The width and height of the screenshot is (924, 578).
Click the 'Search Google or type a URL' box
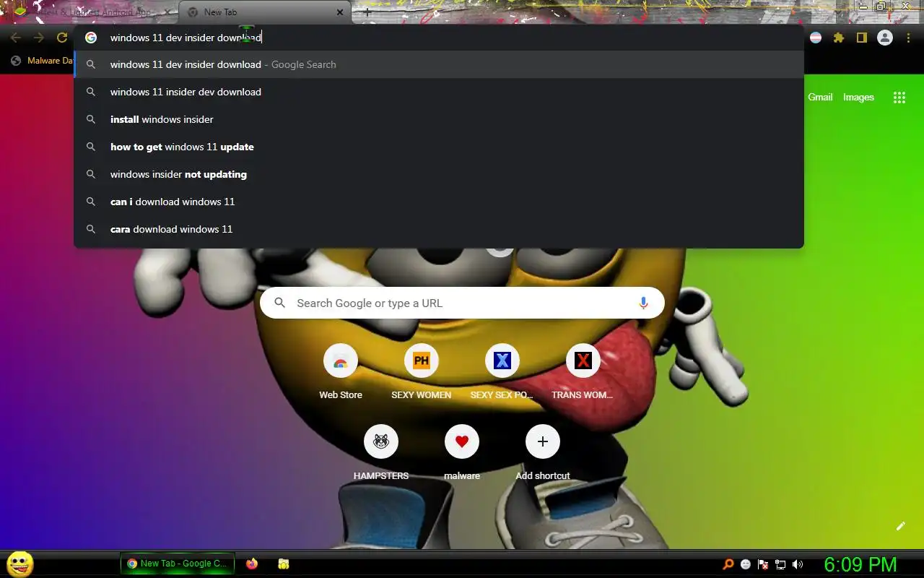(x=462, y=303)
